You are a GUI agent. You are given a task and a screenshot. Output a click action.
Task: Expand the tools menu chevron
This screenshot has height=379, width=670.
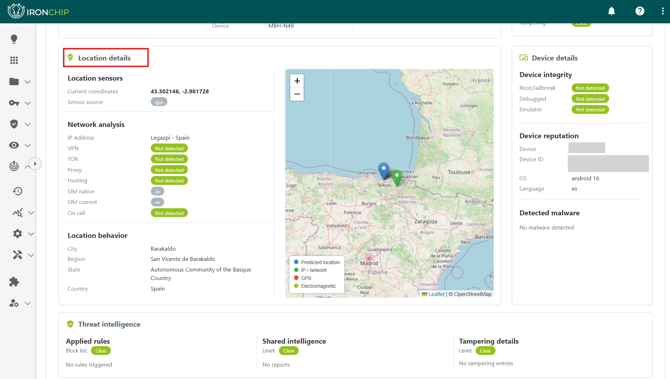[x=31, y=255]
